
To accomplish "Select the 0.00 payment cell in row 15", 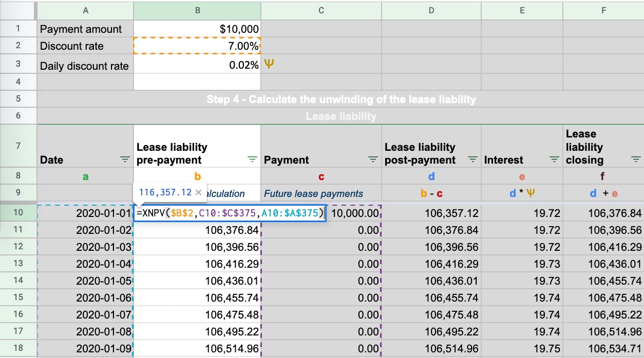I will pyautogui.click(x=321, y=297).
